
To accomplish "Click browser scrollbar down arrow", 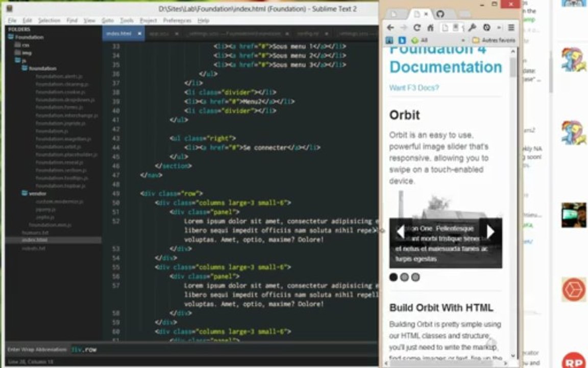I will tap(513, 355).
